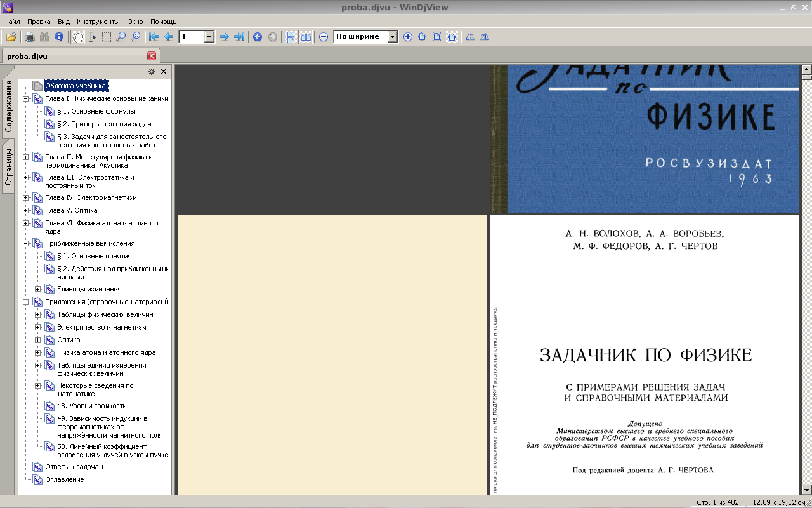
Task: Open bookmark 'Обложка учебника'
Action: (x=75, y=86)
